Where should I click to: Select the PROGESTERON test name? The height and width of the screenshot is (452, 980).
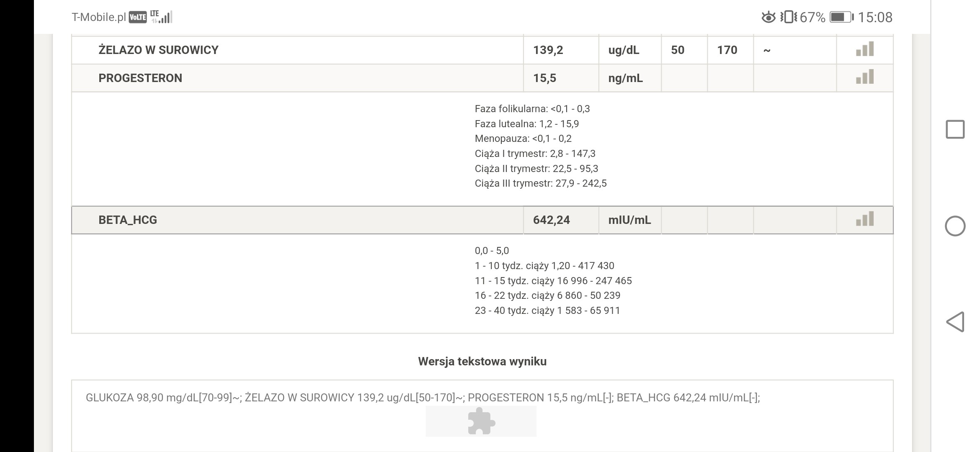tap(140, 78)
